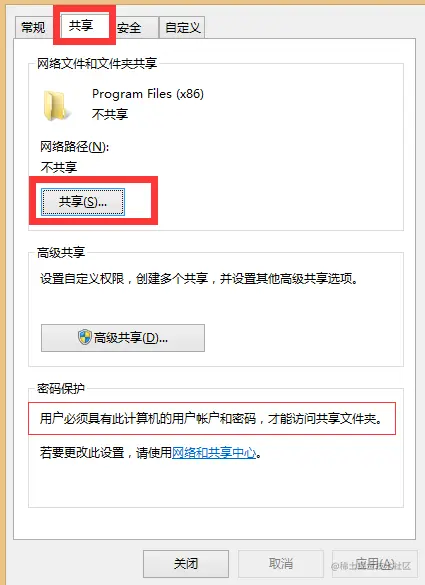425x585 pixels.
Task: Open the 安全 tab
Action: (x=129, y=27)
